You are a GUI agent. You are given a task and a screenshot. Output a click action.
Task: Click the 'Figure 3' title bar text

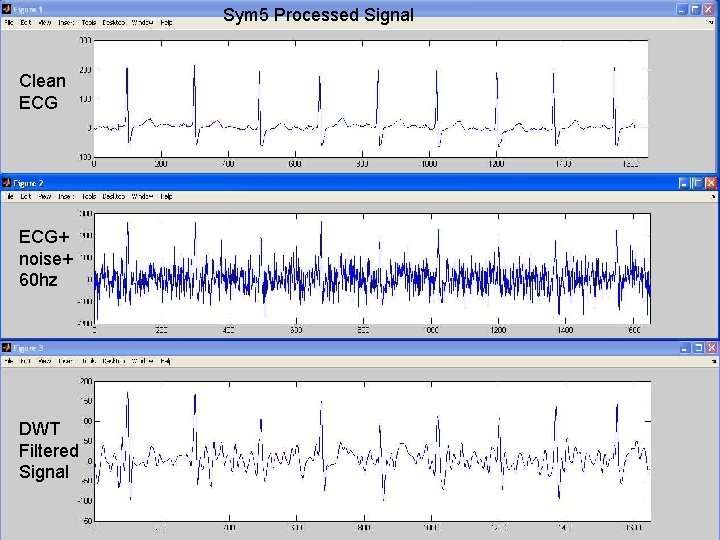coord(28,348)
